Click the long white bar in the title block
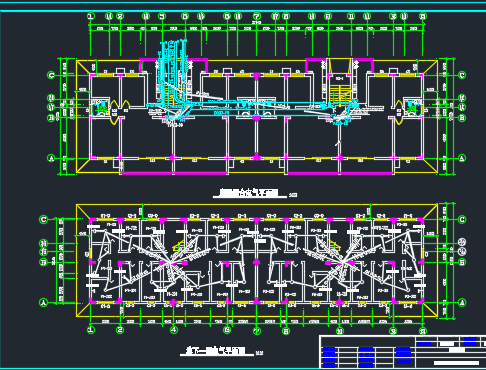Screen dimensions: 486x370 point(456,363)
